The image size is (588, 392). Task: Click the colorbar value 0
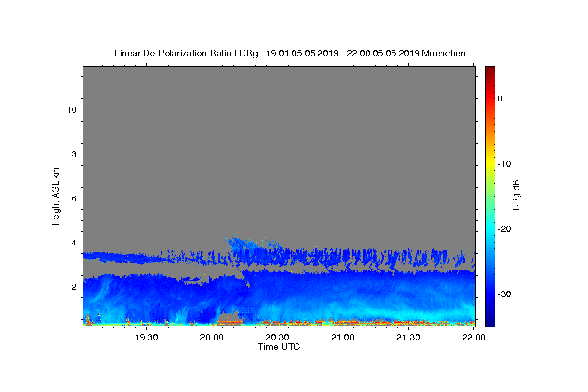(500, 98)
